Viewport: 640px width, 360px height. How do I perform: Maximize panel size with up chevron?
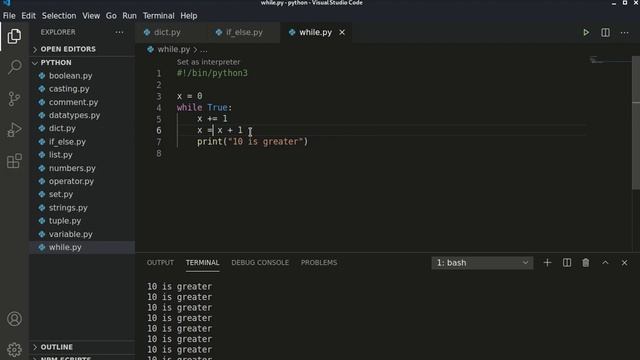point(605,263)
